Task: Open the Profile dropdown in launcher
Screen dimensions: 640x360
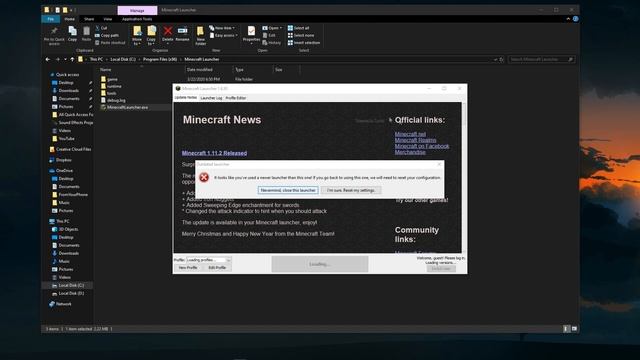Action: tap(209, 260)
